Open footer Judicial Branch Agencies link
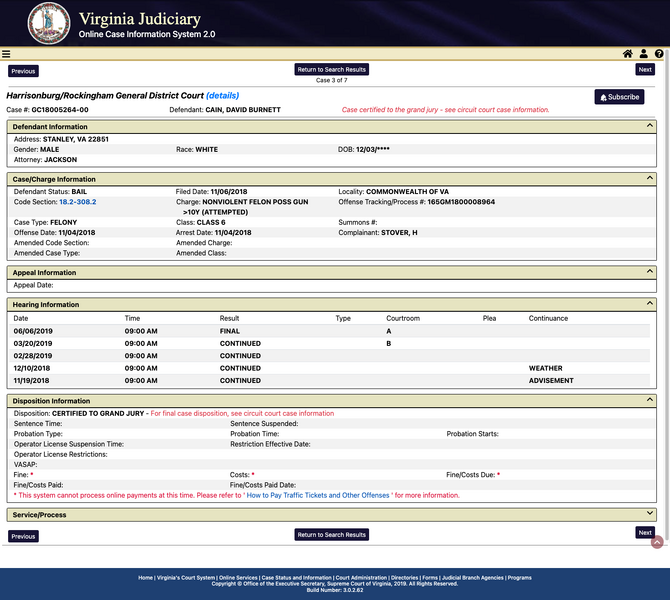This screenshot has width=670, height=600. [x=473, y=578]
